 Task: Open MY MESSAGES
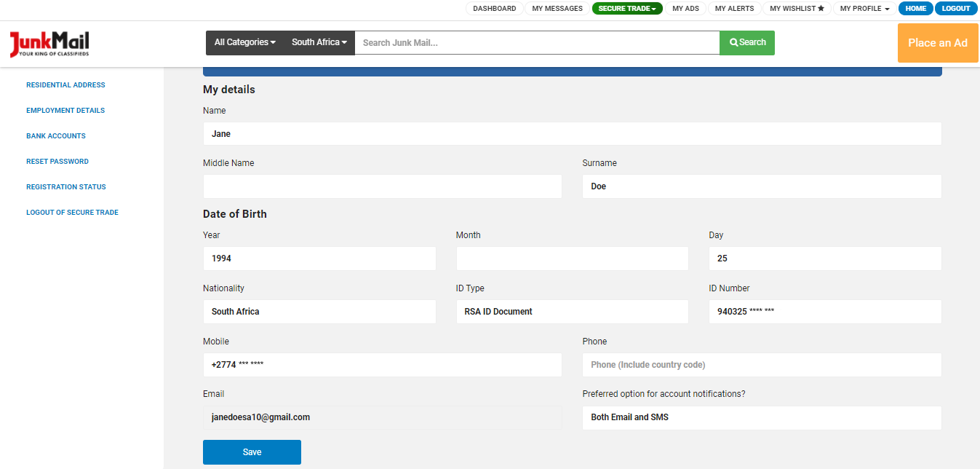557,8
